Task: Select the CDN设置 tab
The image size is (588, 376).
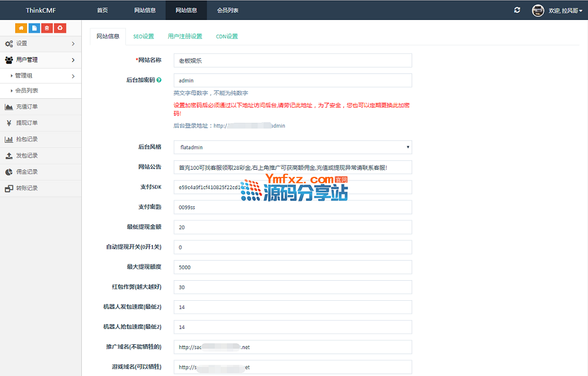Action: pos(226,36)
